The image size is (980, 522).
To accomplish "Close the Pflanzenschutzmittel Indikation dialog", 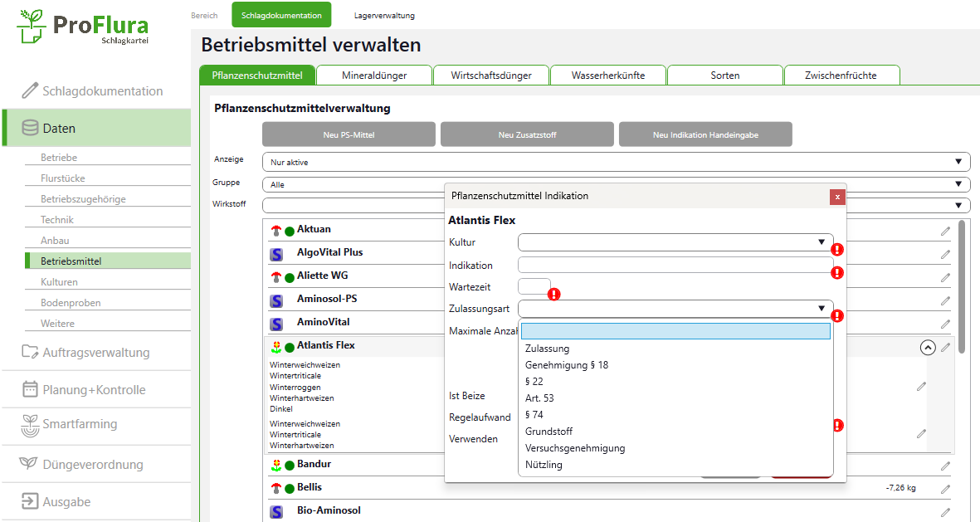I will (x=837, y=197).
